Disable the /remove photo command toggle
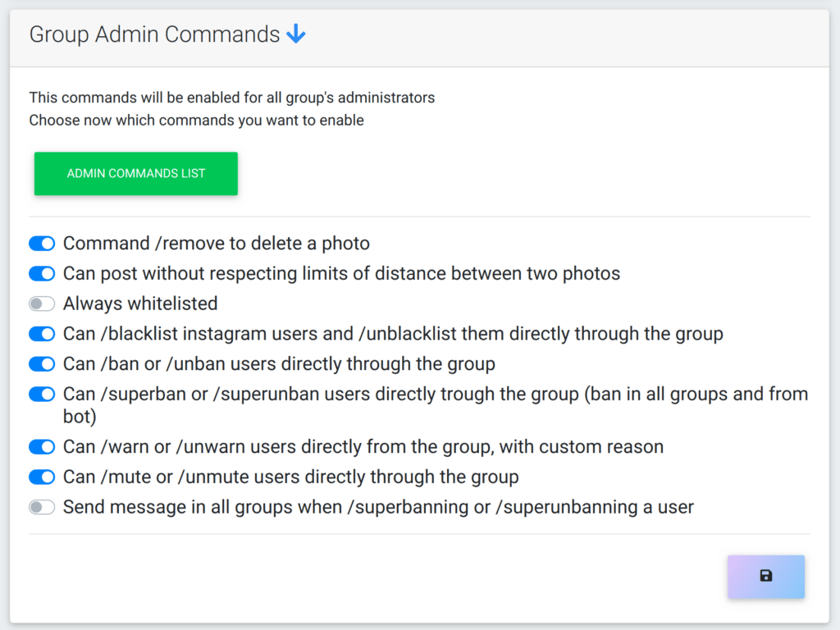Viewport: 840px width, 630px height. [x=42, y=244]
